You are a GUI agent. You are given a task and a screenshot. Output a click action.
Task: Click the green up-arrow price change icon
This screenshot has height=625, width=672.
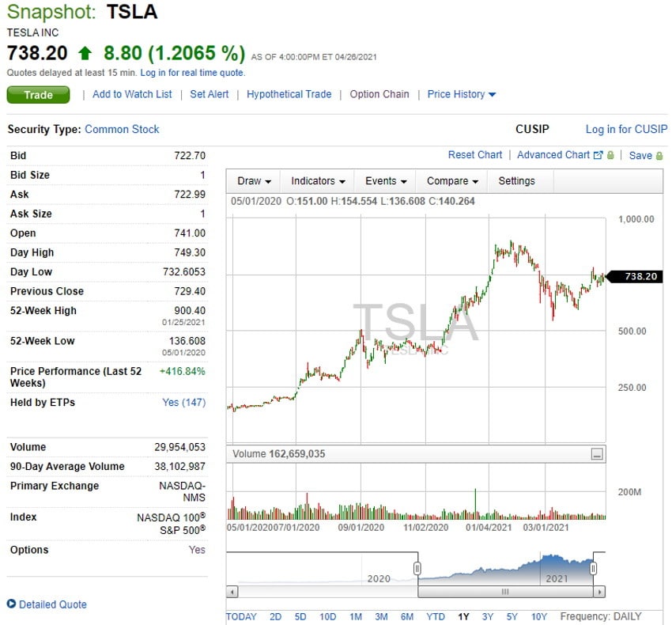85,53
